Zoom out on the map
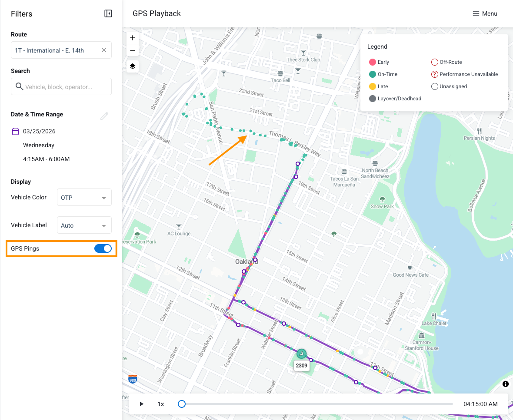This screenshot has height=420, width=513. point(133,50)
